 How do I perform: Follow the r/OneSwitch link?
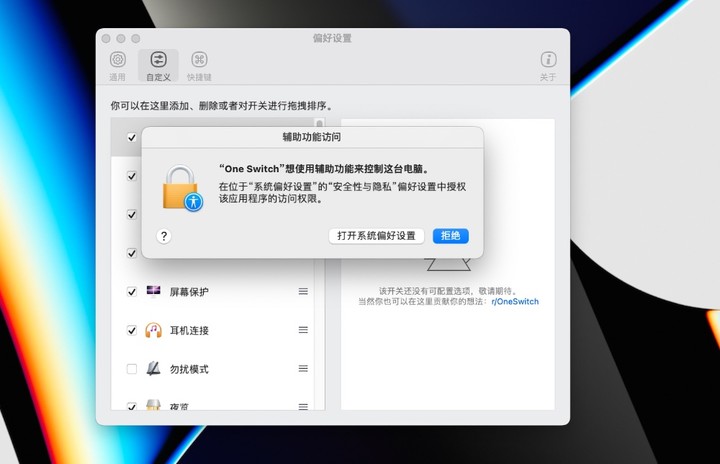point(515,301)
